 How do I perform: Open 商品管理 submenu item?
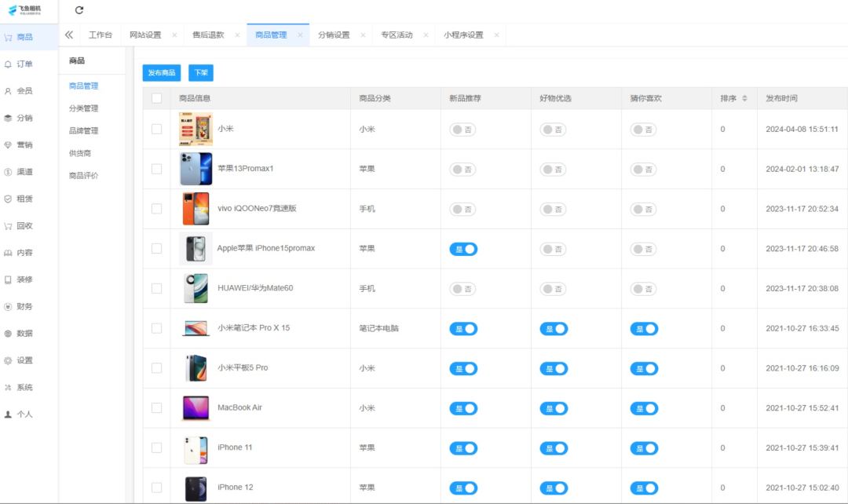pyautogui.click(x=83, y=86)
